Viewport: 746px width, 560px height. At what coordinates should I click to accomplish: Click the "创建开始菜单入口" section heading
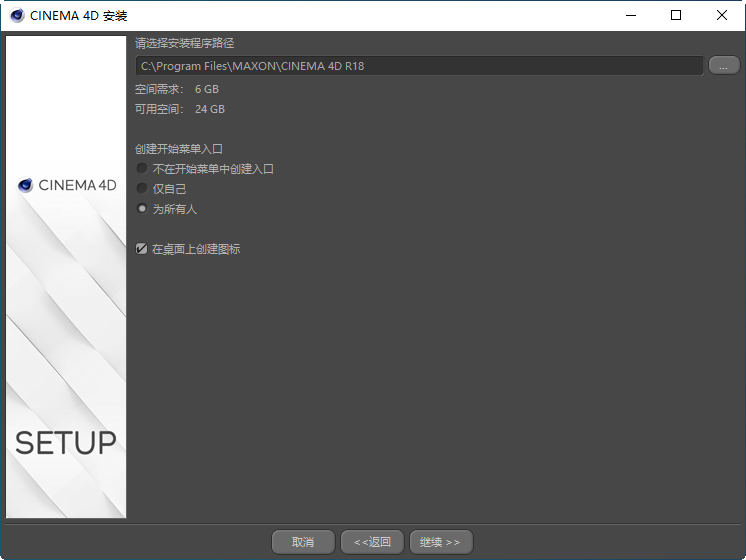pyautogui.click(x=179, y=149)
